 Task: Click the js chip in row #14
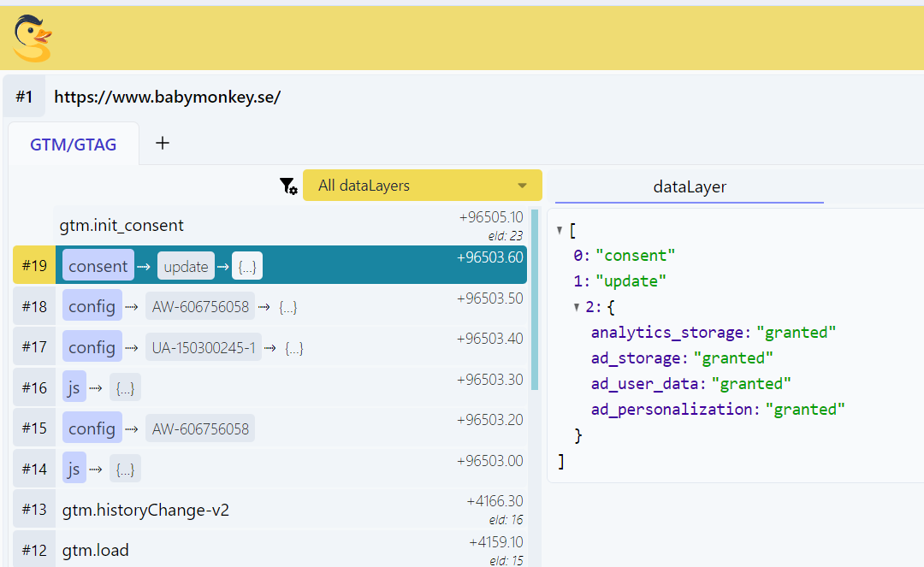[x=74, y=469]
